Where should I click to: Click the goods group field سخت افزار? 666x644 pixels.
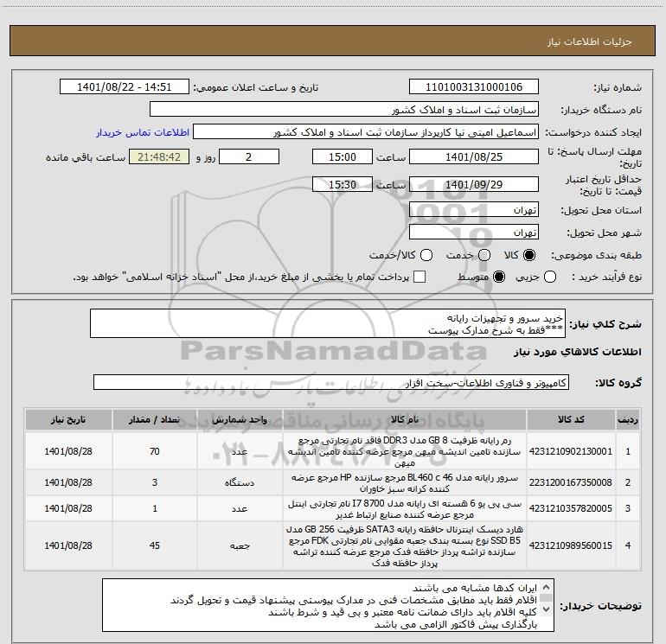[x=331, y=382]
